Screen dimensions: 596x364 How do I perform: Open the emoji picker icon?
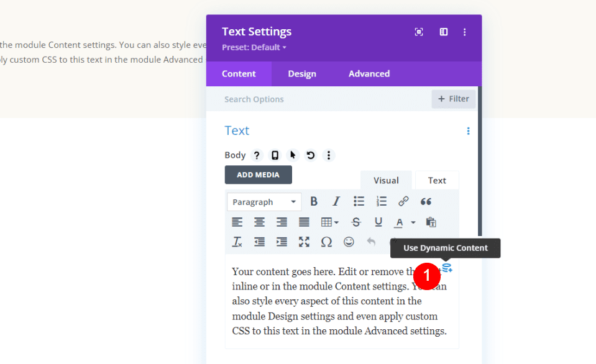349,242
